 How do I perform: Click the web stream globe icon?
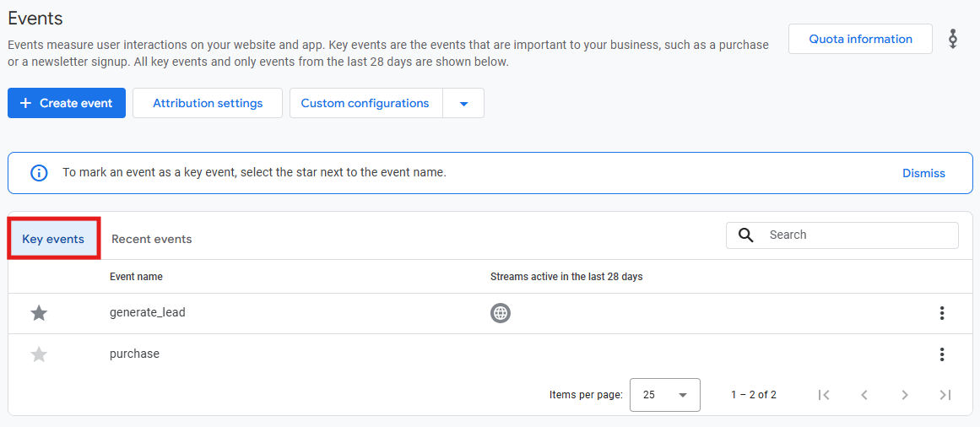coord(500,312)
